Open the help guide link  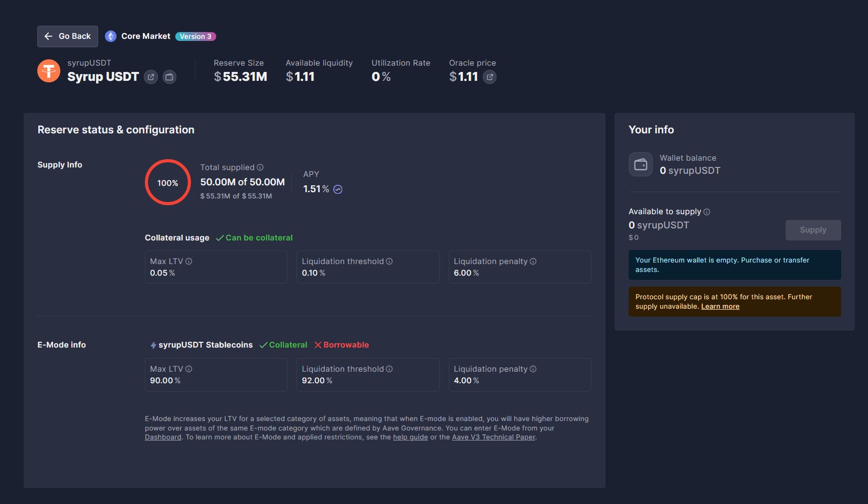click(410, 437)
